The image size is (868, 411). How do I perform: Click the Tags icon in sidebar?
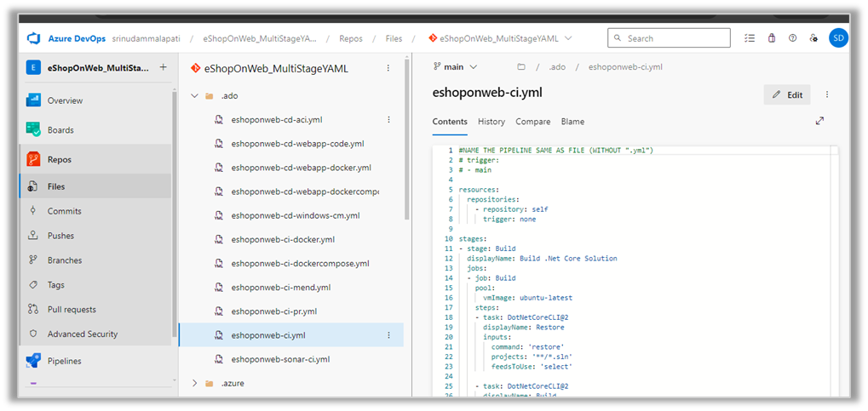32,285
